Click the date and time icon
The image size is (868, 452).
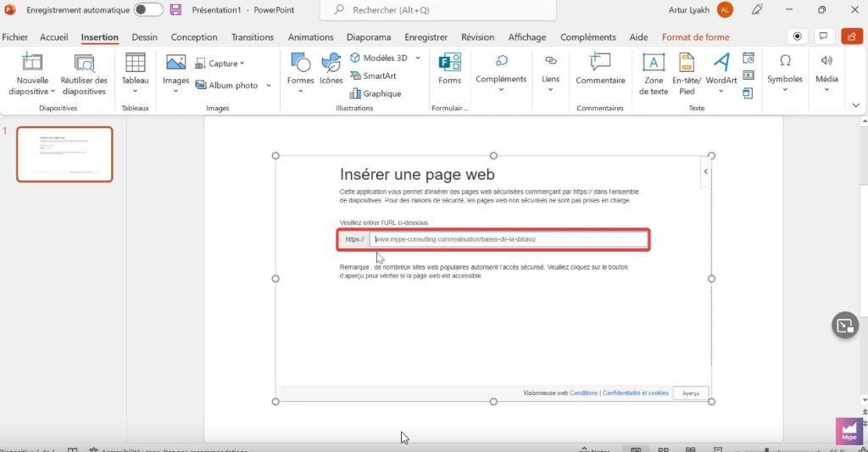coord(748,59)
